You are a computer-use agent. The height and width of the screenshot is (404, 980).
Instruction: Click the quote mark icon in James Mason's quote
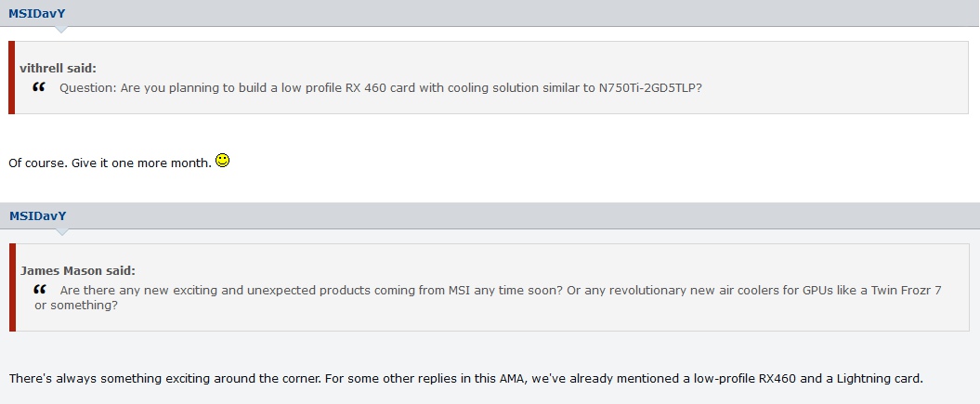tap(40, 290)
